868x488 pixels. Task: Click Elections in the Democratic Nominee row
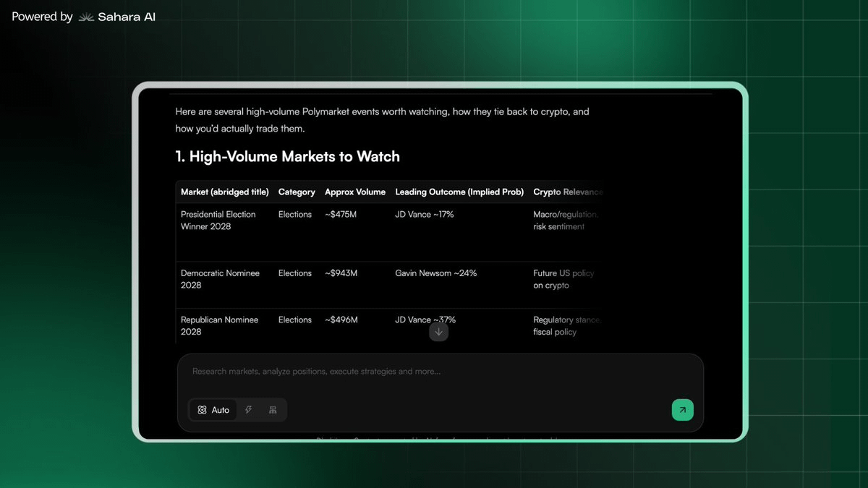point(295,273)
